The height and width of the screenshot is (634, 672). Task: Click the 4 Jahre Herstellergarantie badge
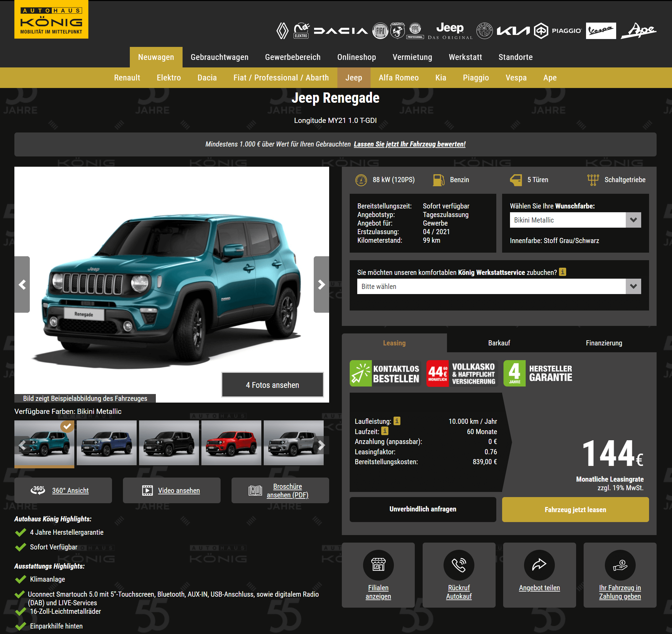[538, 373]
